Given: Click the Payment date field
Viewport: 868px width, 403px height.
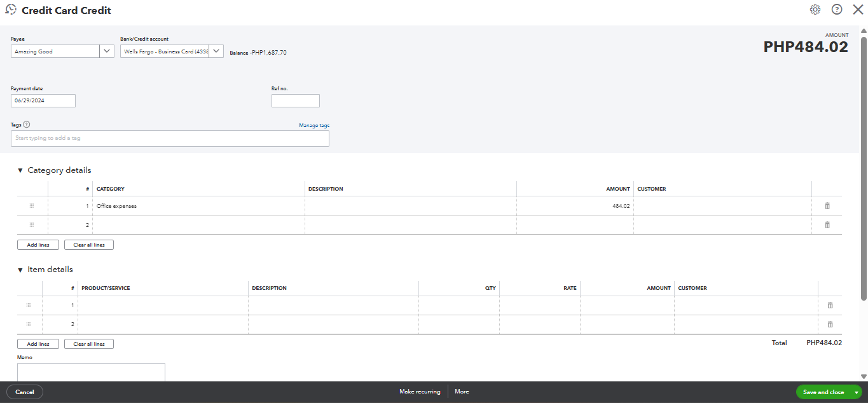Looking at the screenshot, I should tap(43, 100).
